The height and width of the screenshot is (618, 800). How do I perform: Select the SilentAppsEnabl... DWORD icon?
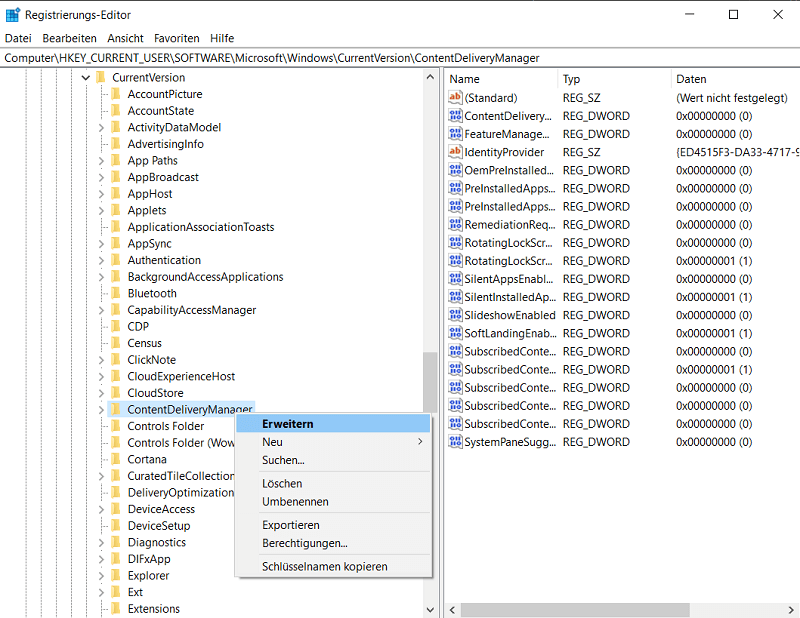point(455,279)
